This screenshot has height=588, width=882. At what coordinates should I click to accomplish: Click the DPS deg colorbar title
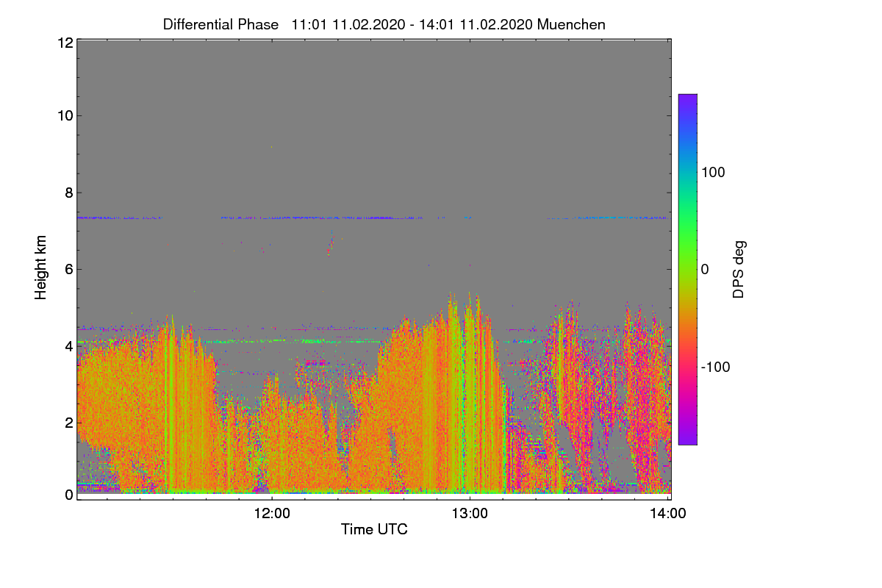(x=739, y=269)
